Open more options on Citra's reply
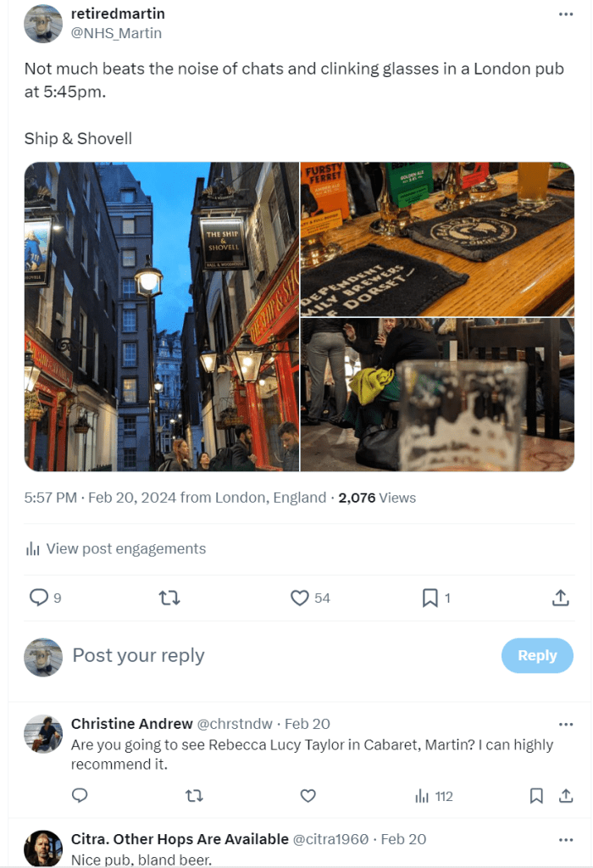This screenshot has height=868, width=593. point(565,840)
